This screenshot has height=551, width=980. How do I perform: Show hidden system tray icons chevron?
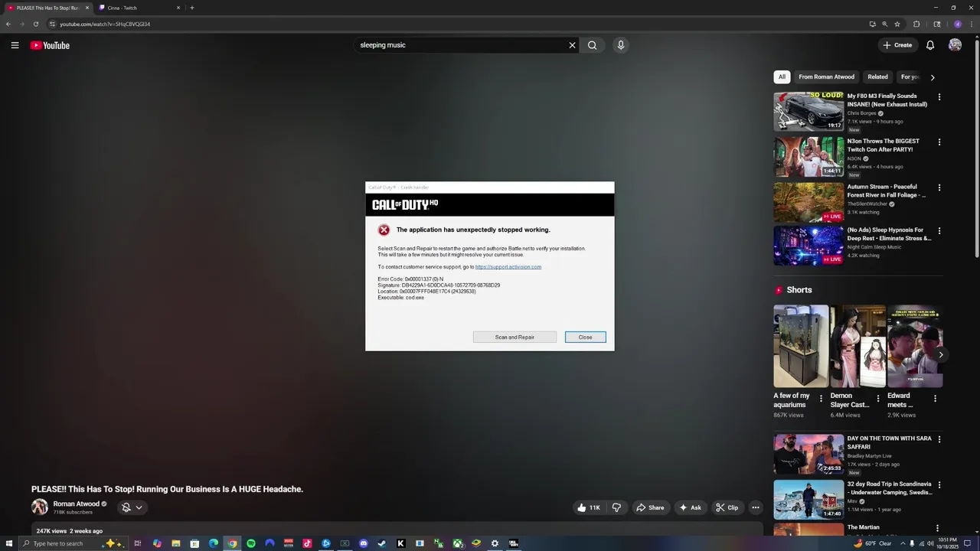pyautogui.click(x=903, y=543)
